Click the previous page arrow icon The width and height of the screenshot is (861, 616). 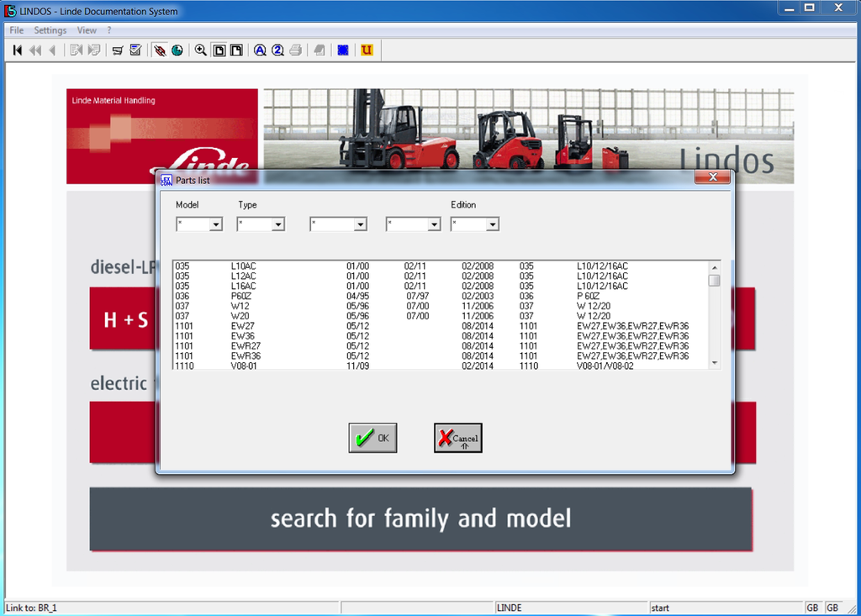coord(53,50)
